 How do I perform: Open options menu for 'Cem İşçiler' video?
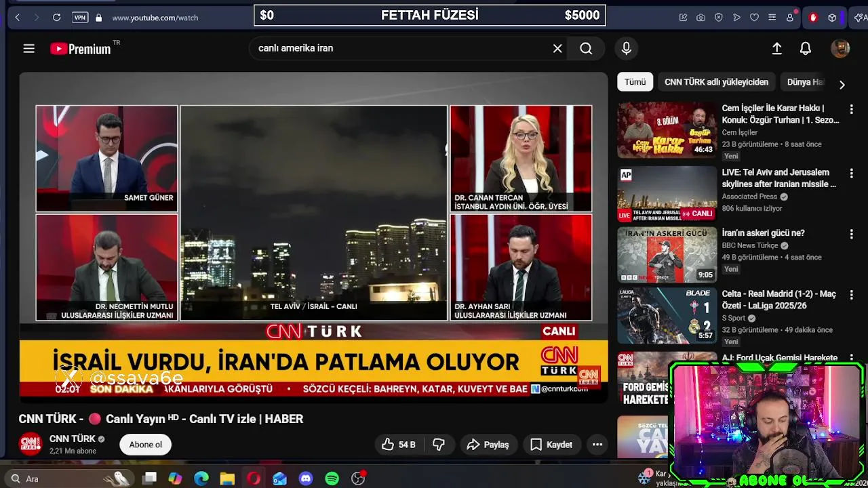tap(851, 108)
